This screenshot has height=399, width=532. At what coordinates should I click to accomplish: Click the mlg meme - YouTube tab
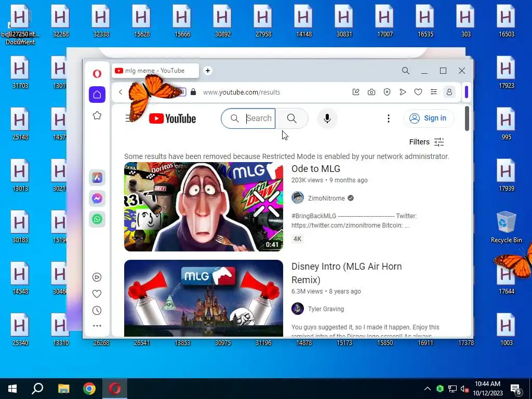coord(155,71)
